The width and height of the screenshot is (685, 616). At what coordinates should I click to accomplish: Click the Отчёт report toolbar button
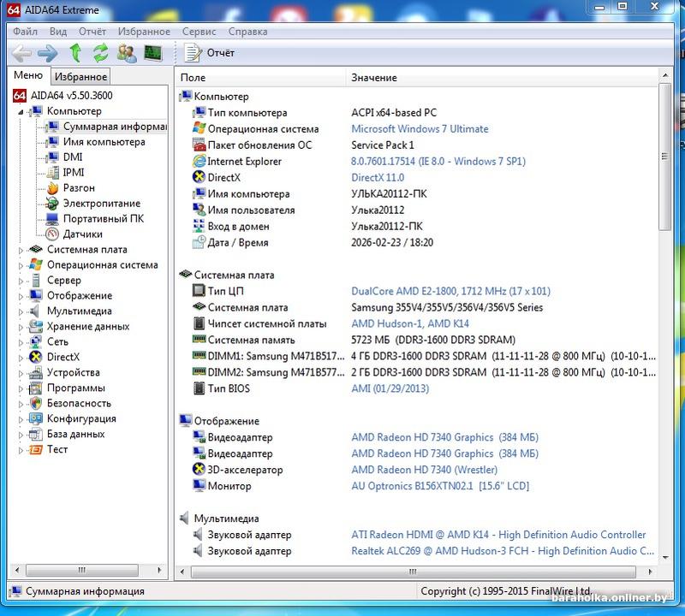click(211, 53)
